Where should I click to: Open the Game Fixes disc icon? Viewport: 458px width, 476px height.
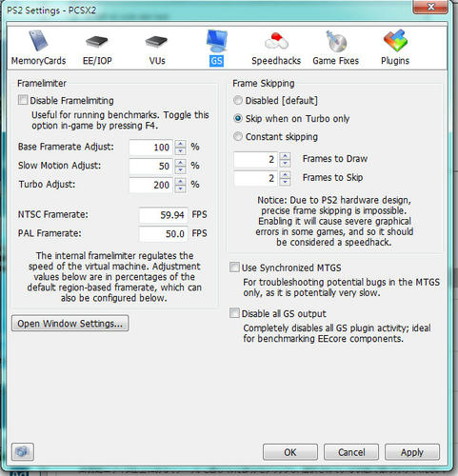pos(336,41)
